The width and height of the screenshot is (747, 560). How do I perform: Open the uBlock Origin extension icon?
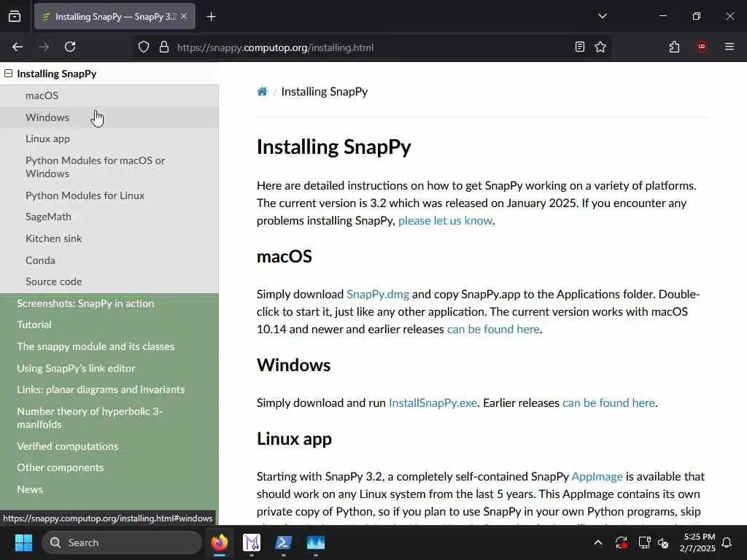[701, 47]
